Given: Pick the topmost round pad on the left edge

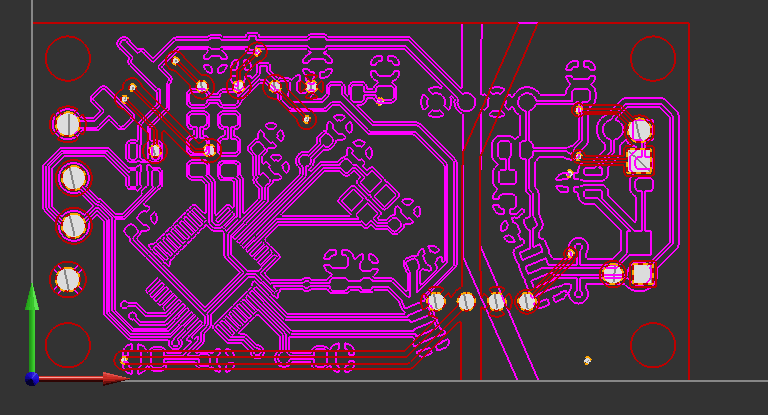Looking at the screenshot, I should click(68, 123).
